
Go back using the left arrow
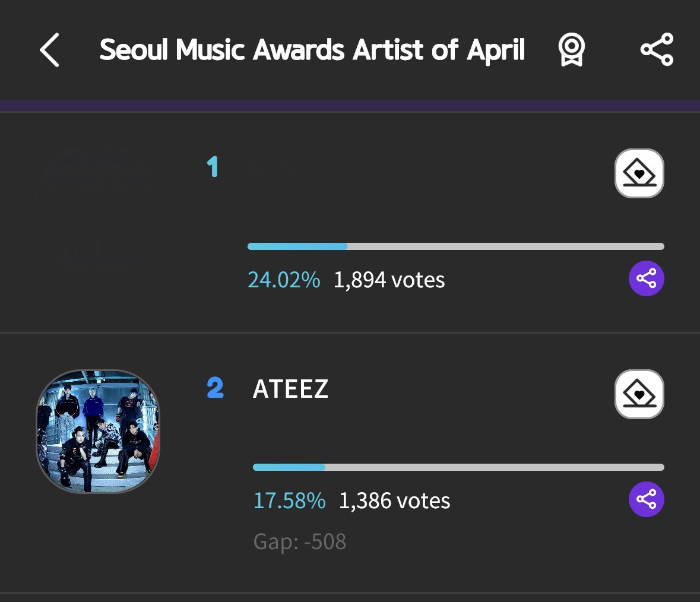[x=49, y=49]
